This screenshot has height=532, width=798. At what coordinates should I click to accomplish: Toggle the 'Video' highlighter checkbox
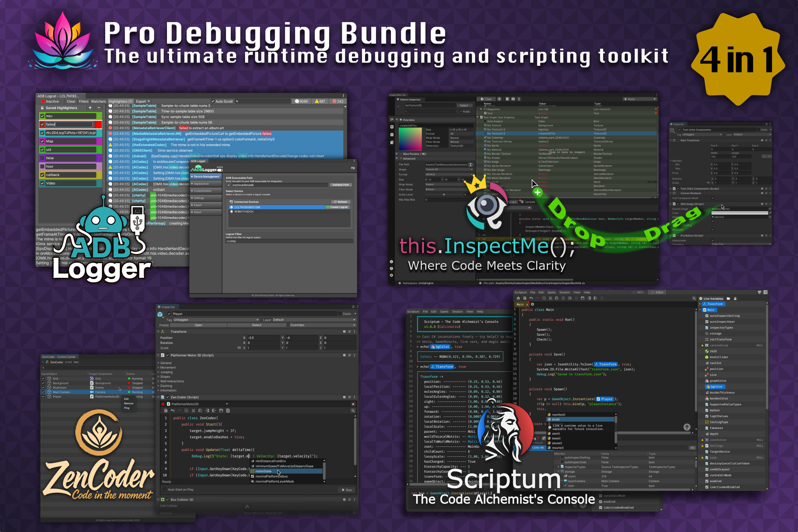pos(42,183)
